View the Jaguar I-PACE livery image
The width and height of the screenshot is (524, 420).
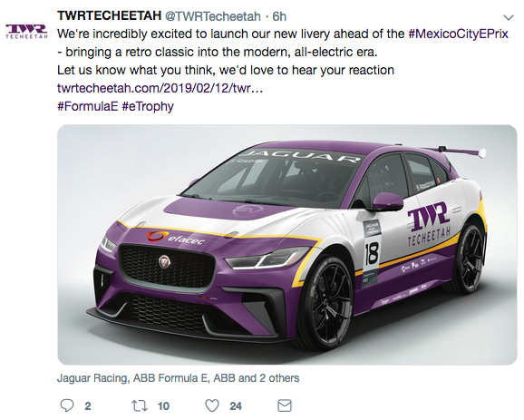point(287,245)
